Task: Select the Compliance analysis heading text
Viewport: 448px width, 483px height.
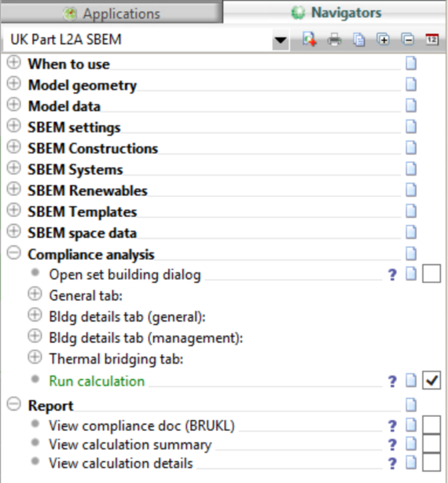Action: 91,255
